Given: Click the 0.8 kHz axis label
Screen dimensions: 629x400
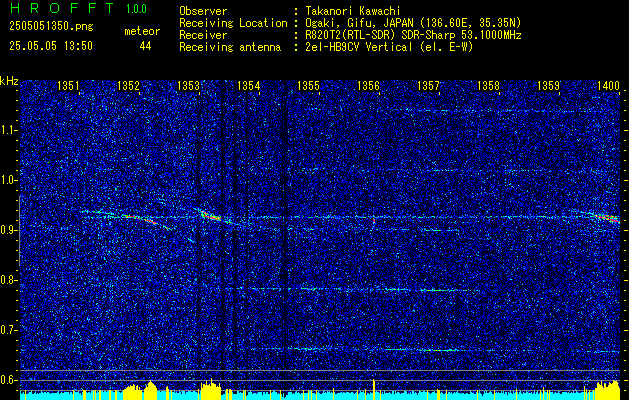Looking at the screenshot, I should tap(9, 280).
